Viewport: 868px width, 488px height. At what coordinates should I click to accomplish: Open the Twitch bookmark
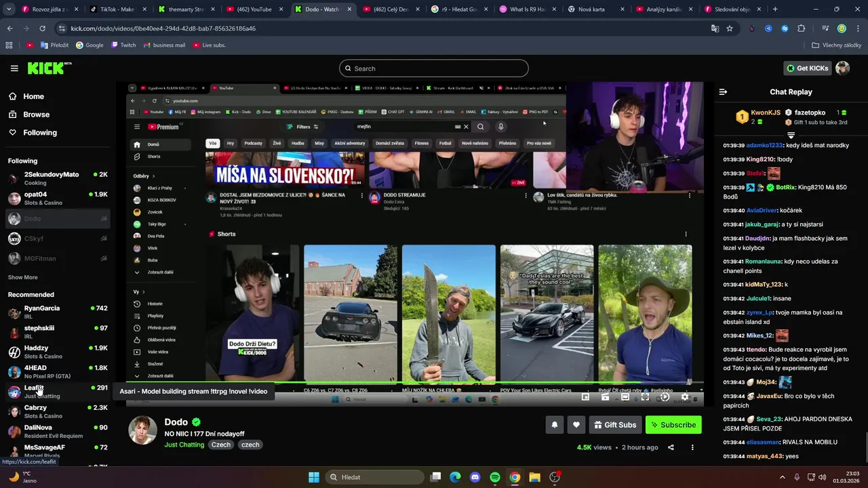point(123,45)
